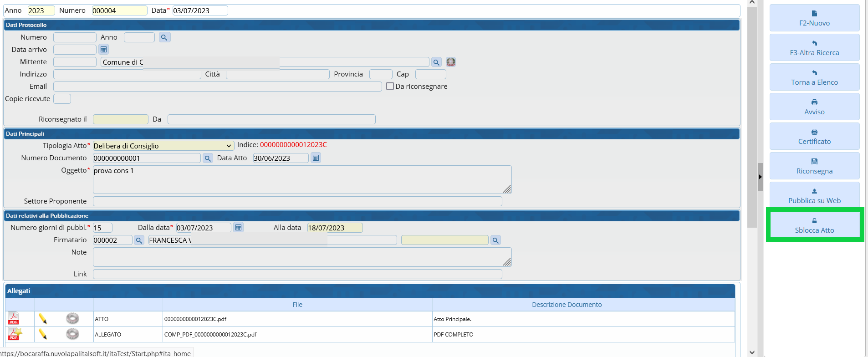
Task: Click the emblem icon beside Mittente
Action: click(x=451, y=62)
